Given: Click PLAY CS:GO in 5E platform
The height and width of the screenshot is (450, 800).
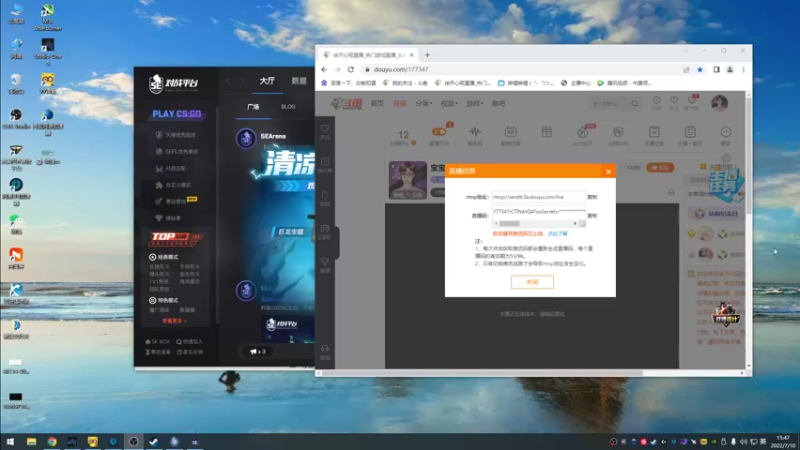Looking at the screenshot, I should [177, 114].
